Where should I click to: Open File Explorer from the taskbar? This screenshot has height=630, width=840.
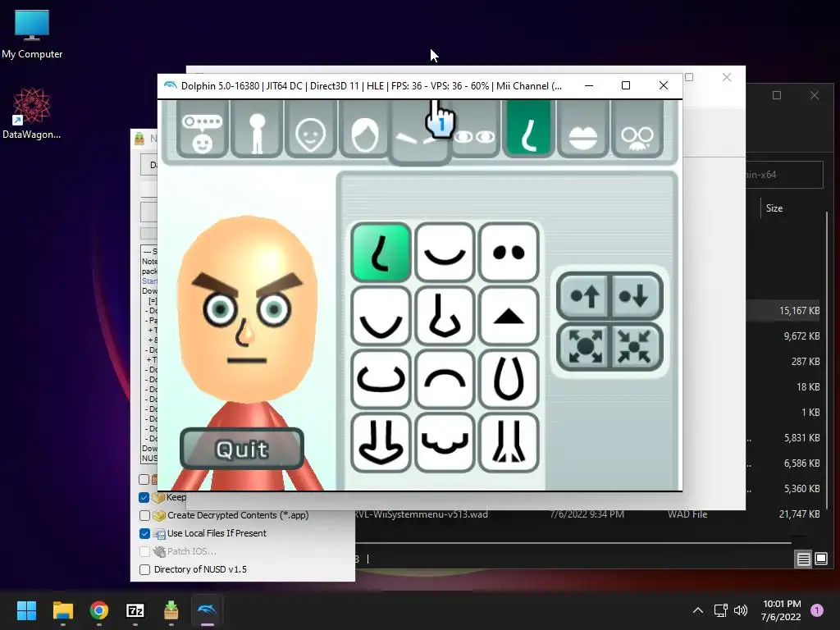click(x=62, y=610)
